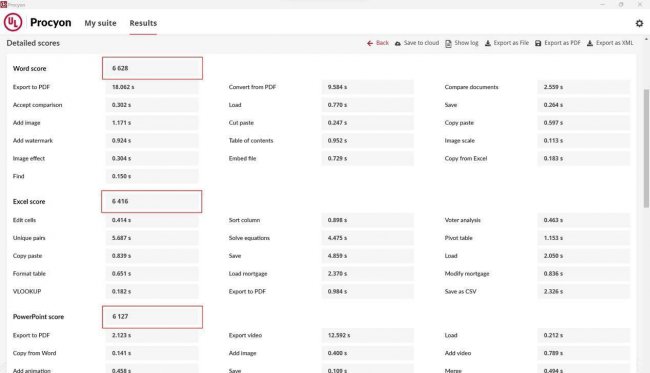Export as PDF text link

562,43
